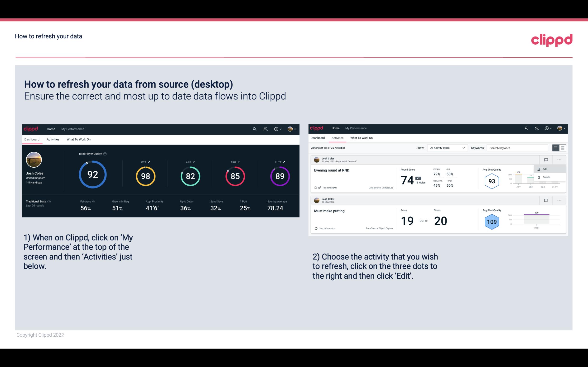Toggle the What To Work On tab
The width and height of the screenshot is (588, 367).
click(78, 139)
